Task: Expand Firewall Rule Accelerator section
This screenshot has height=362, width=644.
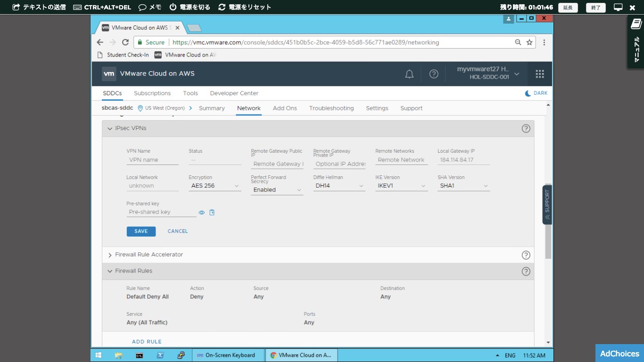Action: 110,255
